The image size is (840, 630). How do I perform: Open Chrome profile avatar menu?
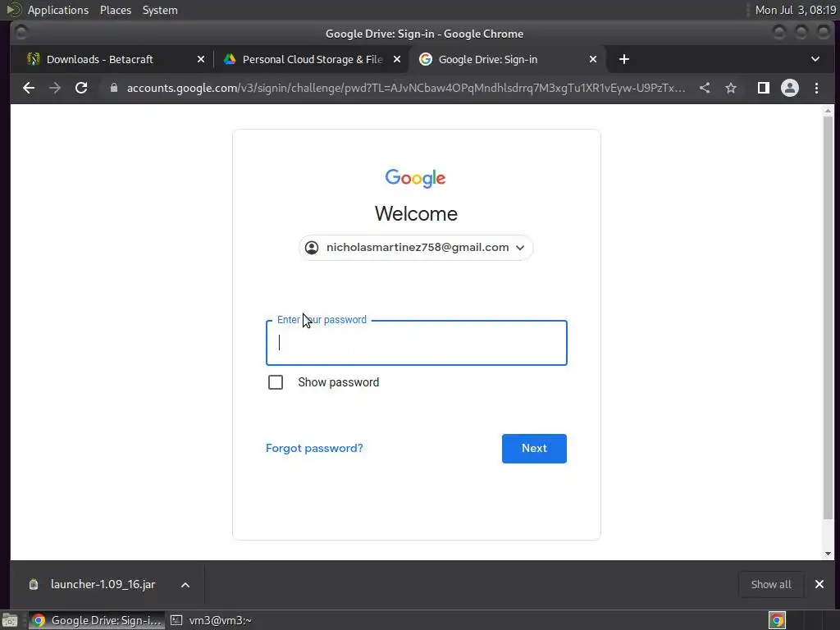tap(790, 88)
